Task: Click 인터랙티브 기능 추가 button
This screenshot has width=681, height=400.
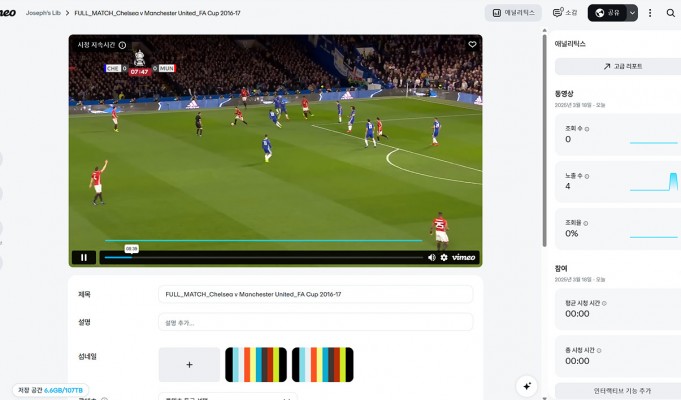Action: [x=622, y=391]
